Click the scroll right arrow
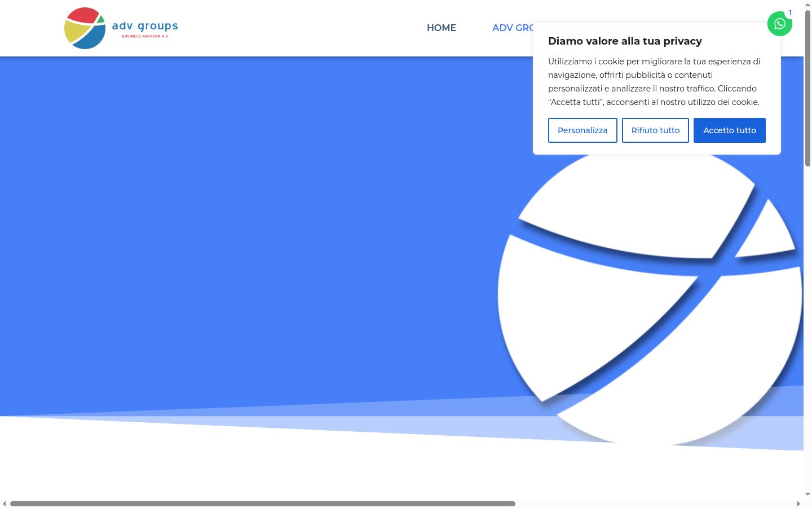 (798, 503)
